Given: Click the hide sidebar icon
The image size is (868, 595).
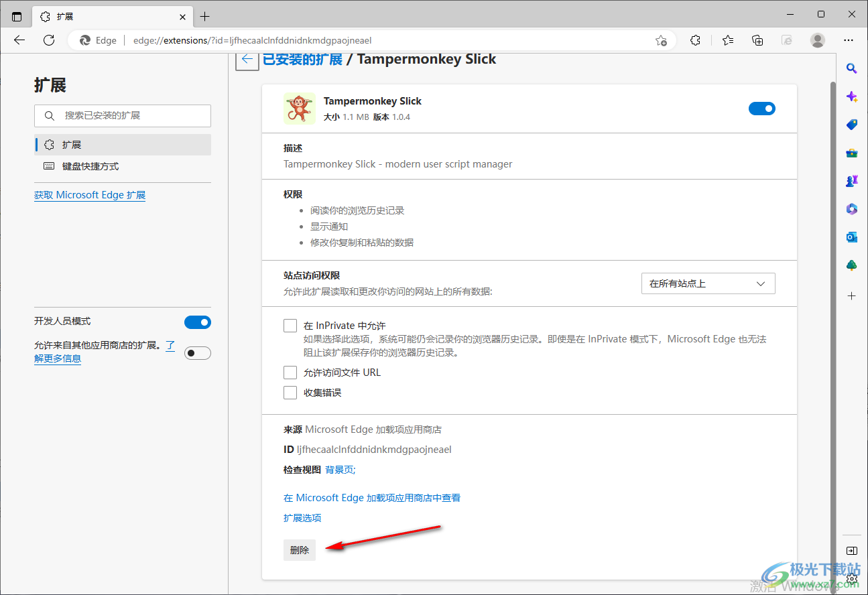Looking at the screenshot, I should (852, 551).
